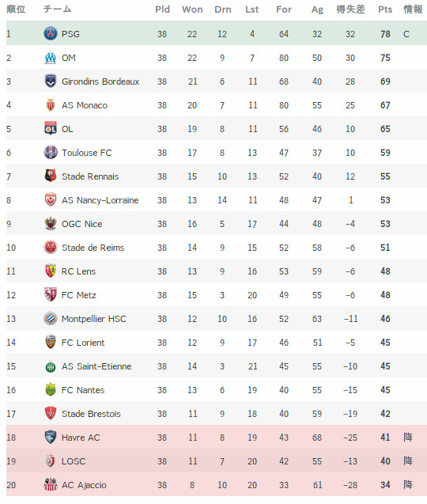Open the Stade de Reims team link
The width and height of the screenshot is (427, 504).
(93, 248)
